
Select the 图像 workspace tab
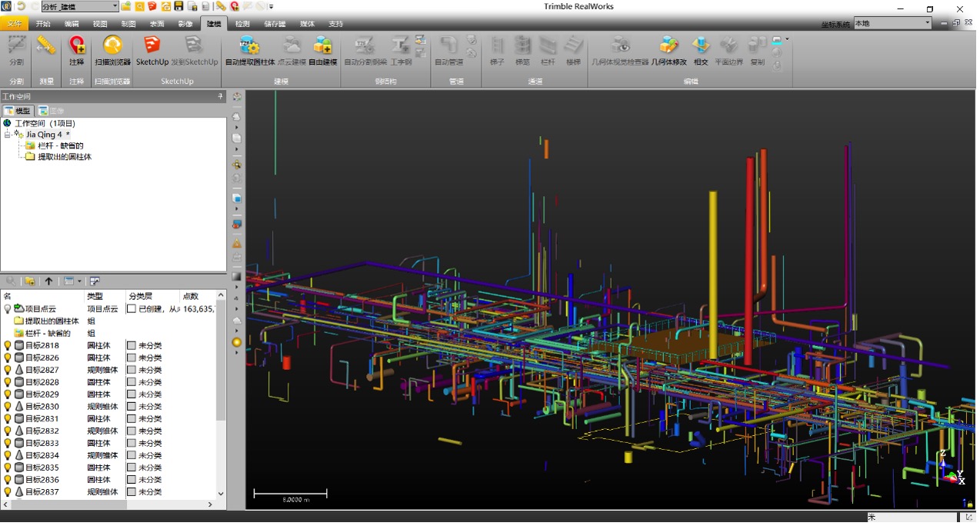coord(52,111)
